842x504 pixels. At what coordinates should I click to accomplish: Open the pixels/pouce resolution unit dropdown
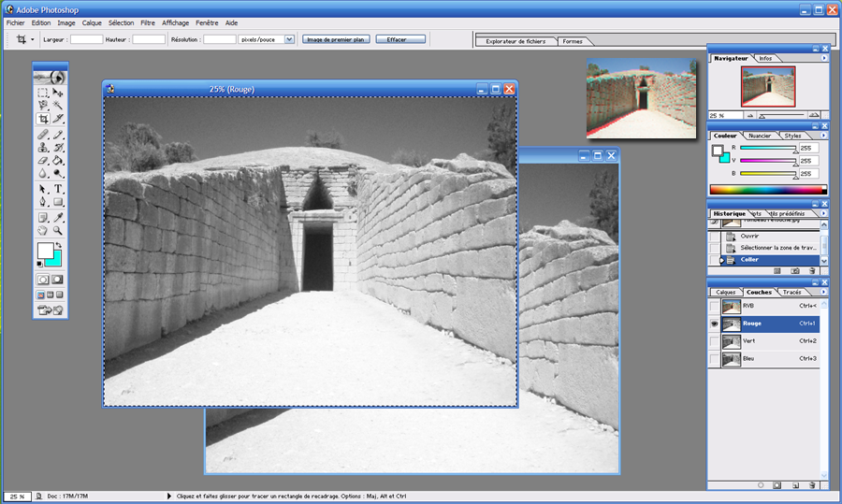click(289, 39)
